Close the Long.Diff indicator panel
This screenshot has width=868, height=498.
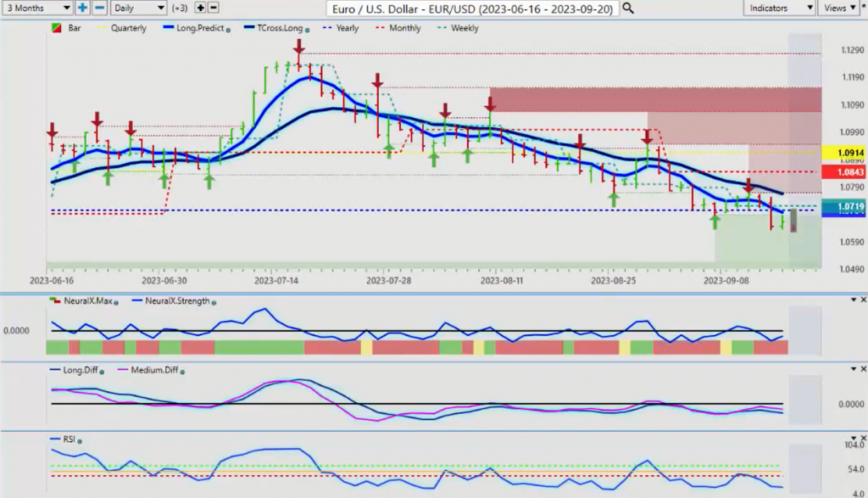tap(863, 370)
